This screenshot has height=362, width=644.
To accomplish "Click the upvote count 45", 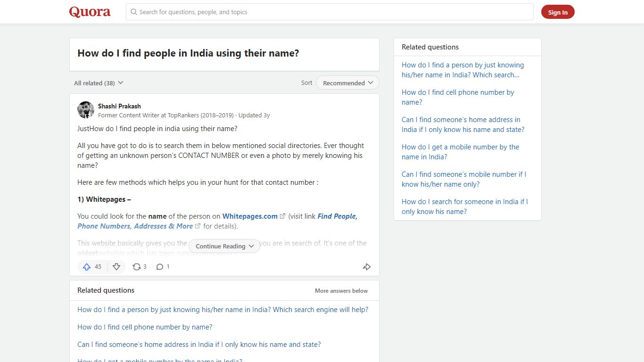I will click(x=98, y=267).
